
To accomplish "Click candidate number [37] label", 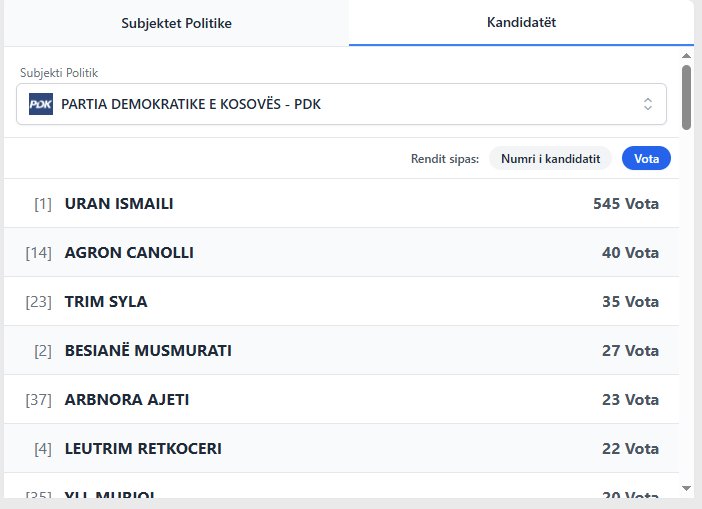I will point(38,400).
